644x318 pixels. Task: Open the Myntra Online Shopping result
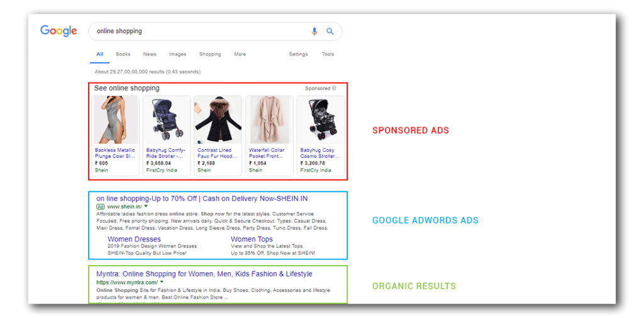[204, 274]
